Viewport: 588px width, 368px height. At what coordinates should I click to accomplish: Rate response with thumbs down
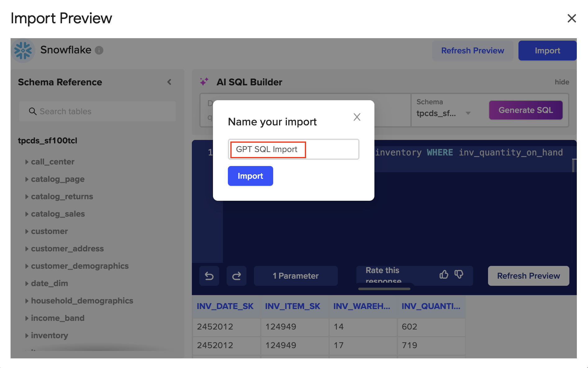point(459,275)
